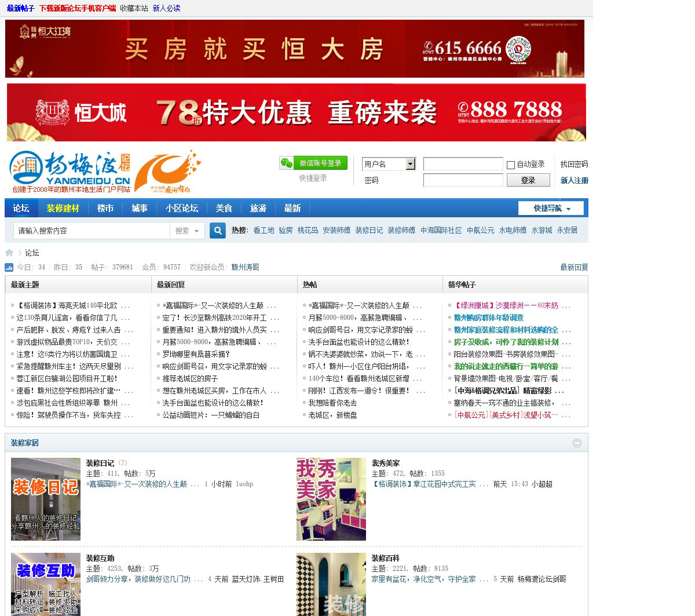
Task: Click the 我秀美家 forum thumbnail
Action: [x=331, y=499]
